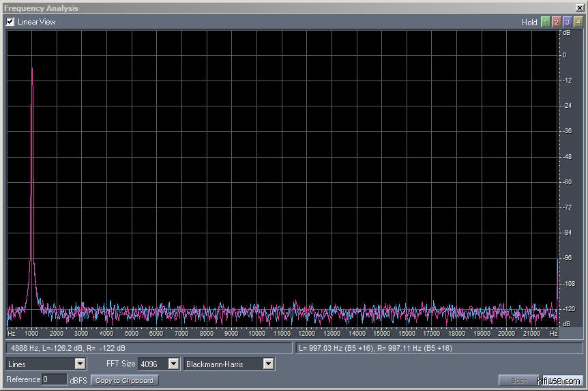Disable the Linear View checkbox
This screenshot has height=391, width=588.
click(x=10, y=22)
